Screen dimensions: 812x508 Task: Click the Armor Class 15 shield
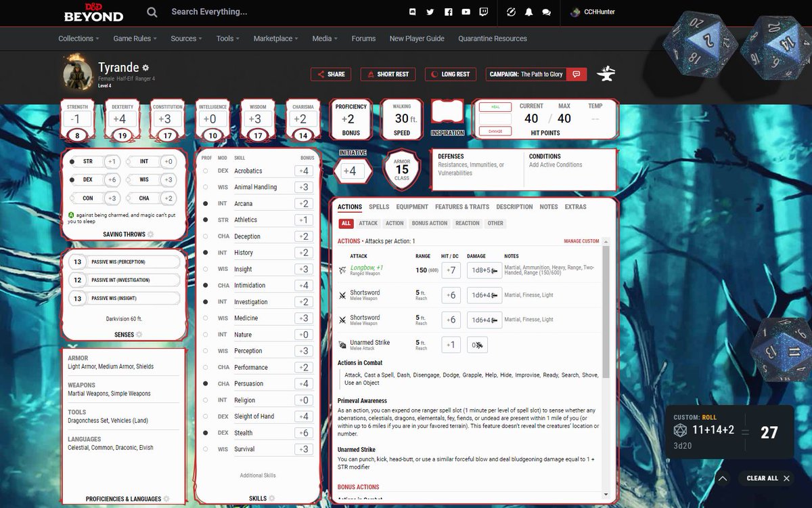click(x=402, y=170)
